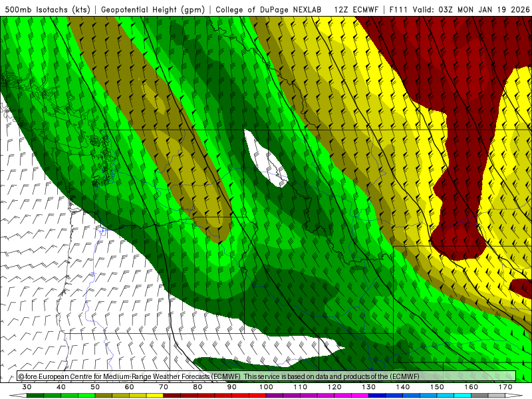
Task: Click the 130 label on the color scale
Action: pos(368,387)
